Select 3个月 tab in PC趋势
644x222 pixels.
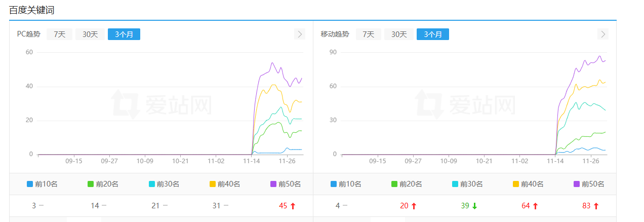[124, 34]
